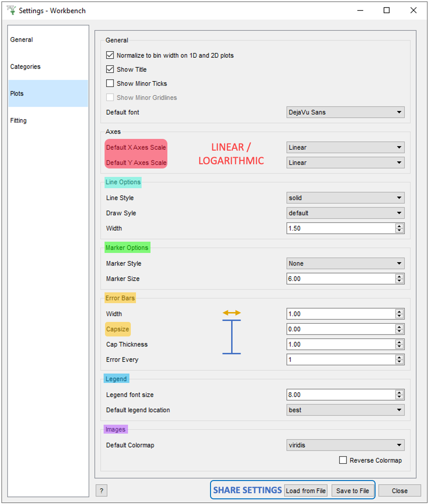Uncheck the Show Title option
The width and height of the screenshot is (429, 504).
pos(110,69)
